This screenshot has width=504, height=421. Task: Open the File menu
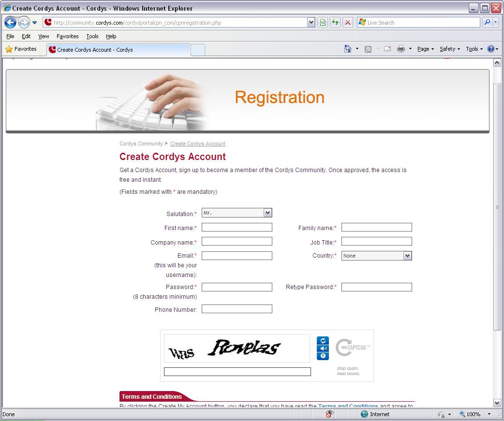(10, 36)
